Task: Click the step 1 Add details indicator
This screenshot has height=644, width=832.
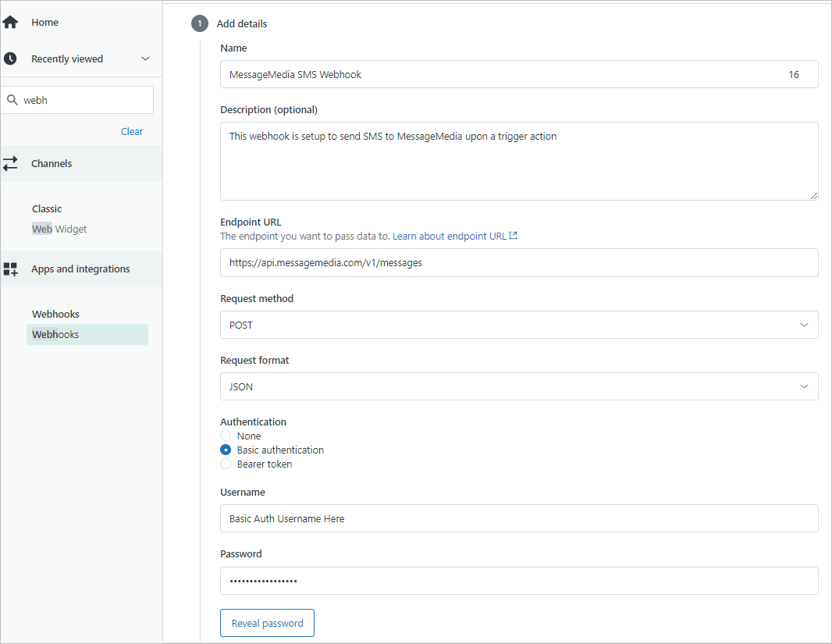Action: coord(199,23)
